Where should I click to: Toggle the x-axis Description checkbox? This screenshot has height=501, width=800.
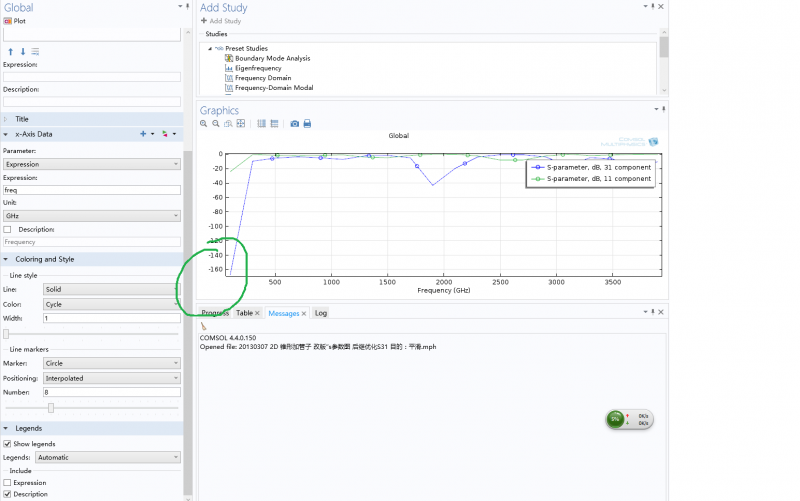click(7, 230)
